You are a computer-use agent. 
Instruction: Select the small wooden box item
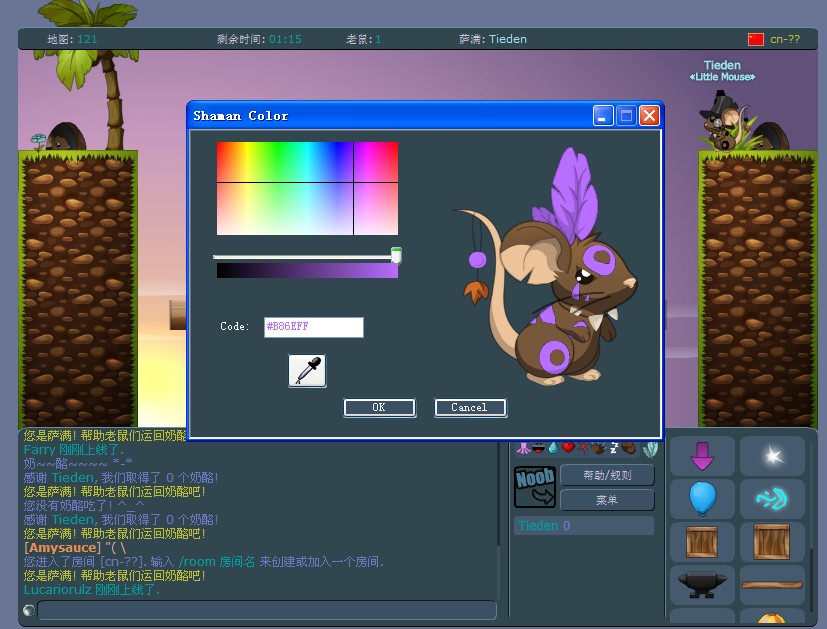tap(702, 541)
